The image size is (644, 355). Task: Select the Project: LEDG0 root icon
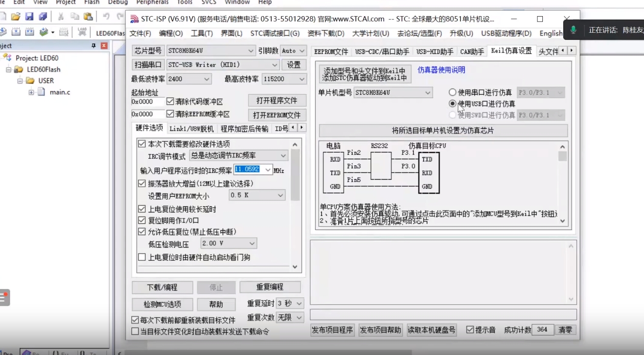(7, 57)
